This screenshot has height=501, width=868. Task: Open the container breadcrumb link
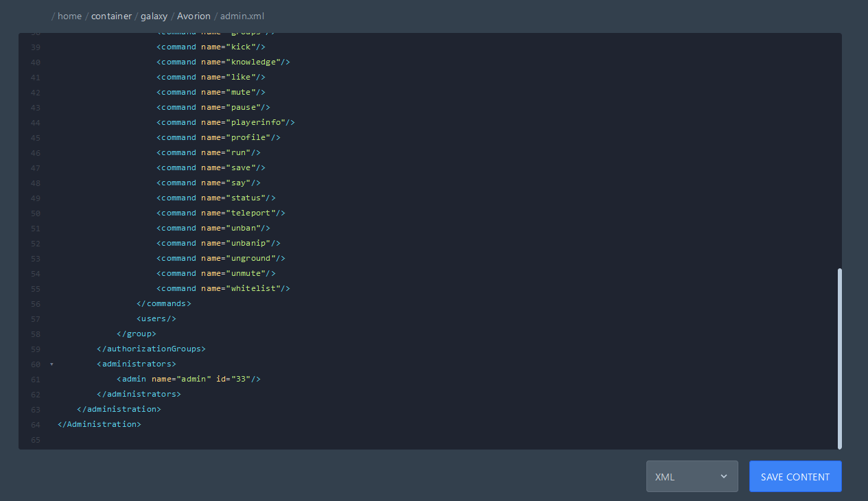tap(111, 16)
